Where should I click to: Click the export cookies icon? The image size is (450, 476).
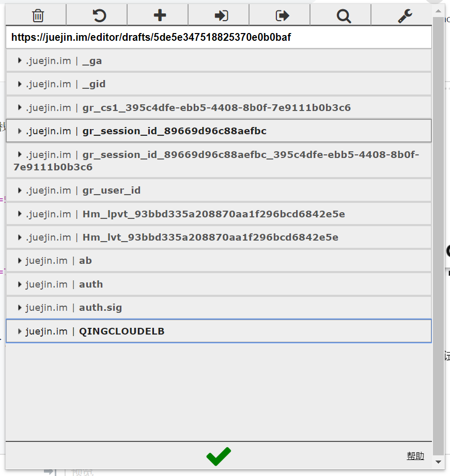click(282, 15)
